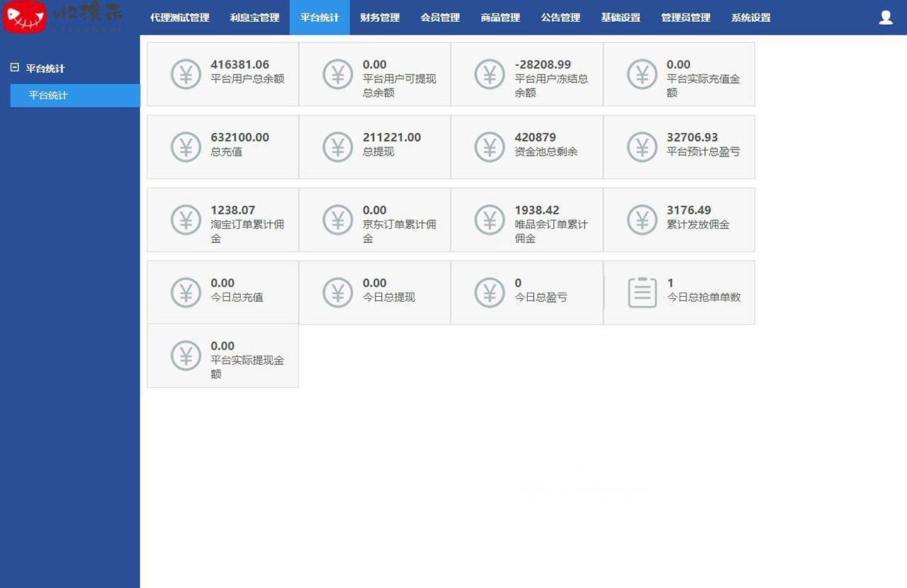Click the user profile icon in header
Screen dimensions: 907x588
[885, 18]
